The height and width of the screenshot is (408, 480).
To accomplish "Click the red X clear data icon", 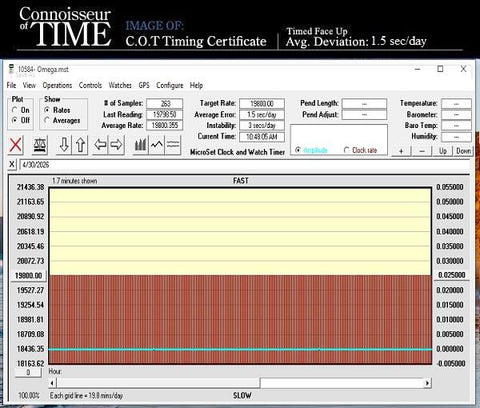I will [15, 145].
